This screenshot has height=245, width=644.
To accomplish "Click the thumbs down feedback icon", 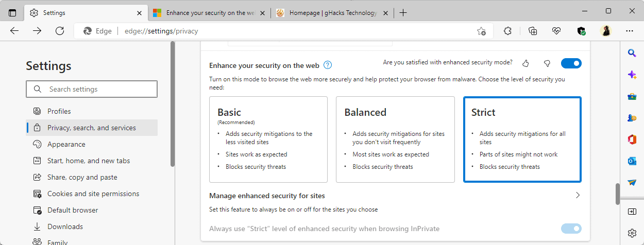I will [547, 63].
